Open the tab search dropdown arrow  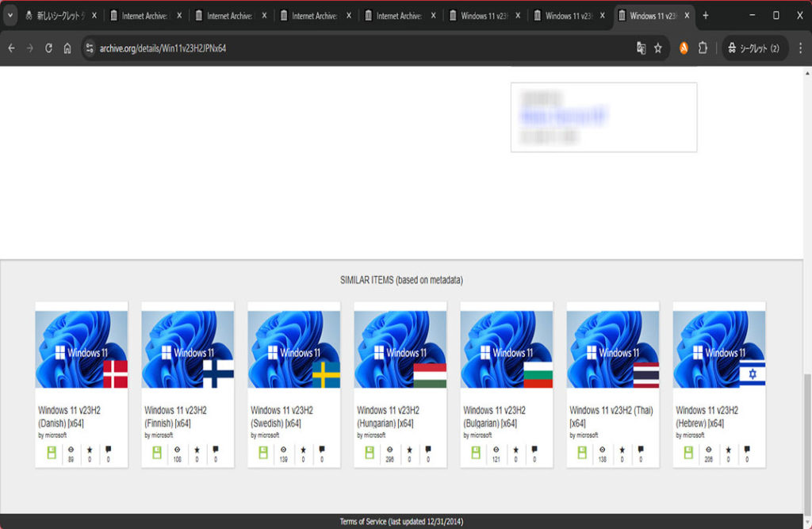click(10, 16)
